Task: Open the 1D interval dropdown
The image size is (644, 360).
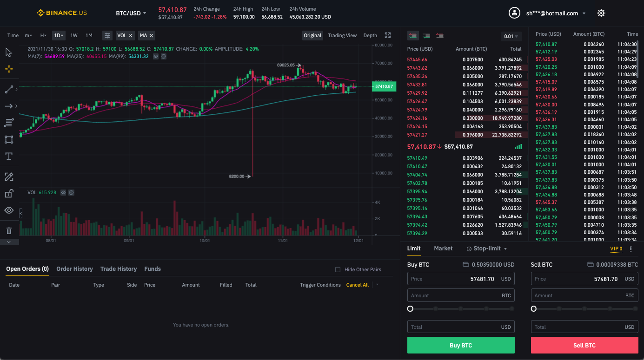Action: point(59,35)
